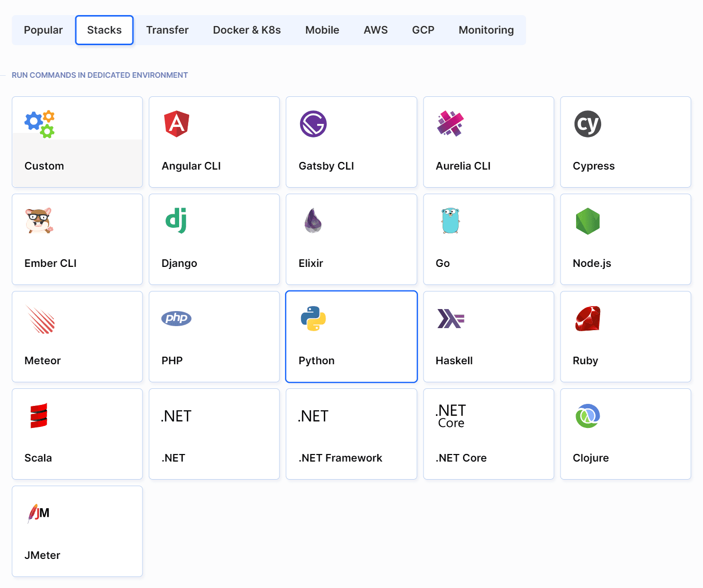
Task: Click the Clojure logo icon
Action: [588, 416]
